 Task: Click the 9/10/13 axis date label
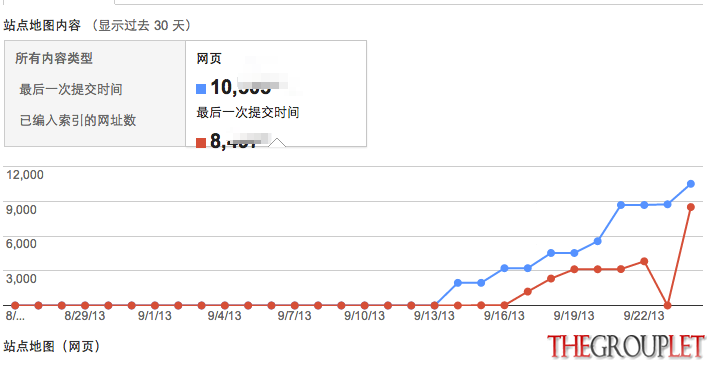(365, 316)
